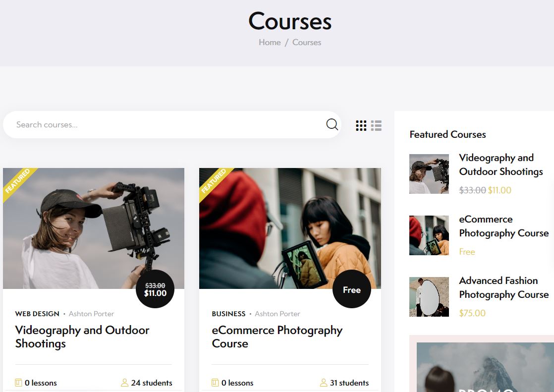This screenshot has height=392, width=554.
Task: Click the $75.00 price in sidebar
Action: pyautogui.click(x=472, y=313)
